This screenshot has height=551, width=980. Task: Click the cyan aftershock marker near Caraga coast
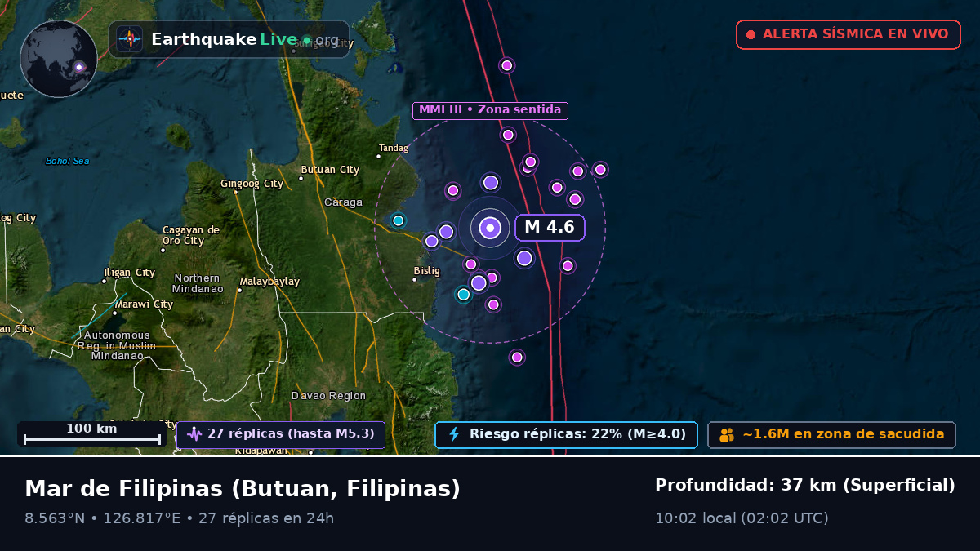coord(399,220)
